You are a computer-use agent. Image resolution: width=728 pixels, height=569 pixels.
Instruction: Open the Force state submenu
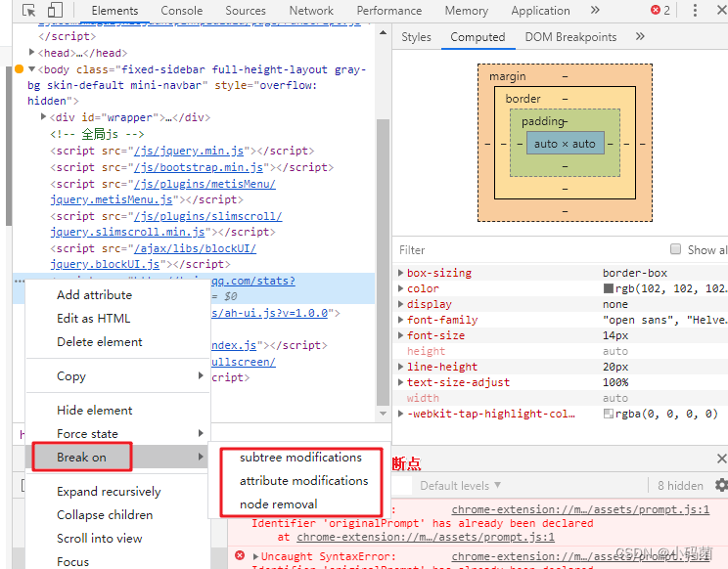coord(118,433)
